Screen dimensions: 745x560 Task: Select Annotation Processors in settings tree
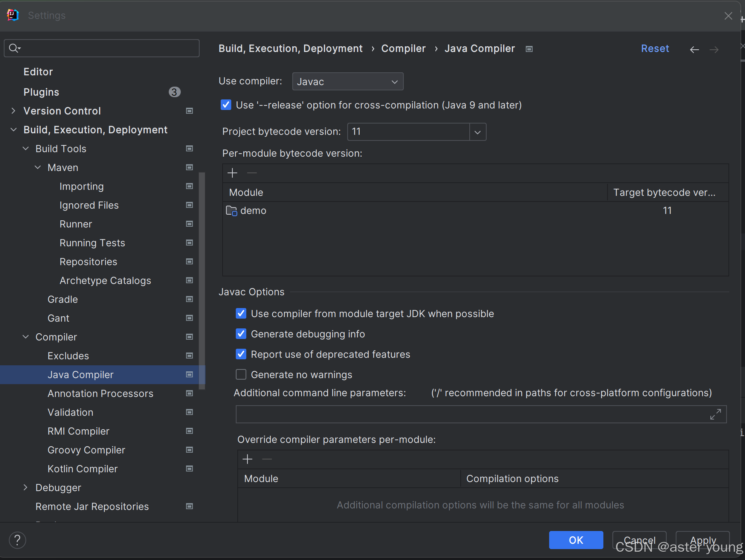pyautogui.click(x=100, y=394)
